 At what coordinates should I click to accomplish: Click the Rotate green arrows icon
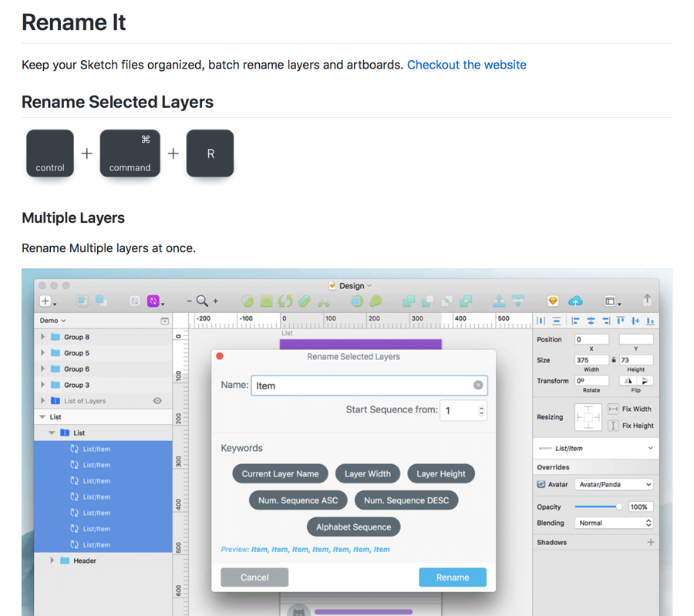pyautogui.click(x=285, y=301)
